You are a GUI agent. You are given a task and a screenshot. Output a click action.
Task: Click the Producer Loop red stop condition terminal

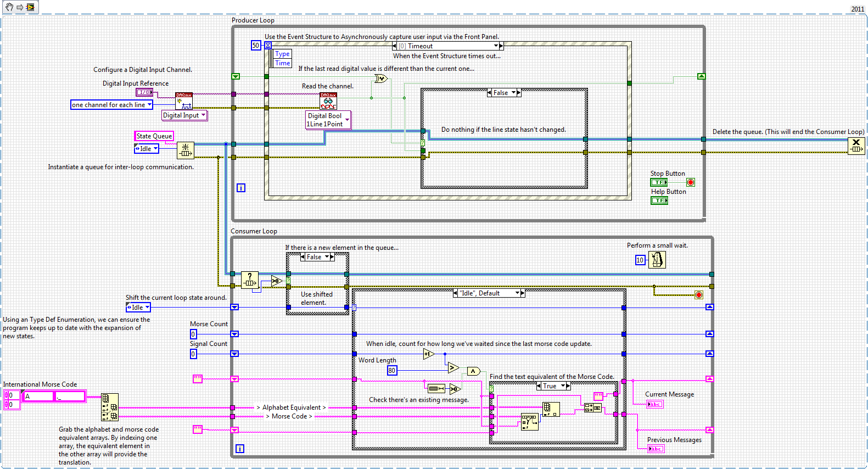click(691, 182)
